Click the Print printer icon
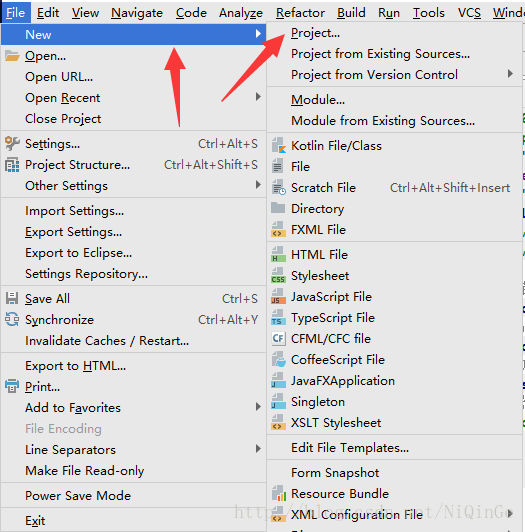The width and height of the screenshot is (525, 532). coord(12,386)
